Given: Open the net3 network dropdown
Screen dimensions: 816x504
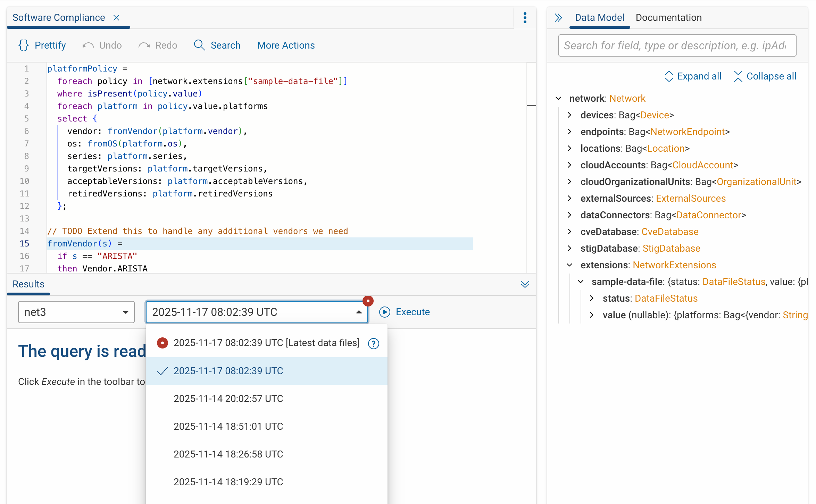Looking at the screenshot, I should pos(76,312).
